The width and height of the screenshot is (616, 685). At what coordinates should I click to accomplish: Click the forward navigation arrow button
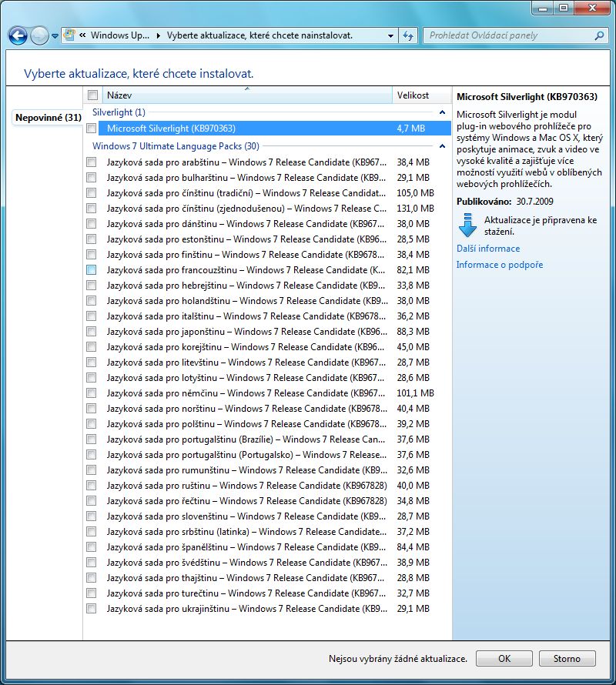click(x=39, y=36)
